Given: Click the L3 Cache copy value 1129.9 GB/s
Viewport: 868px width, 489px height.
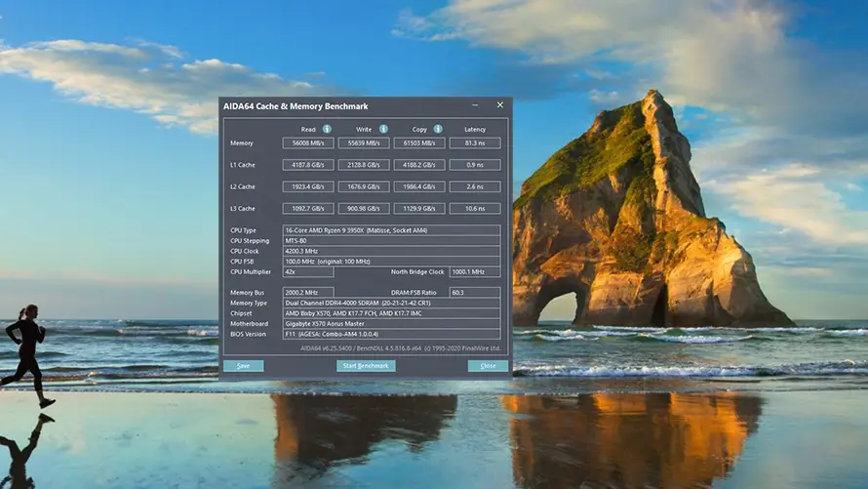Looking at the screenshot, I should click(419, 208).
